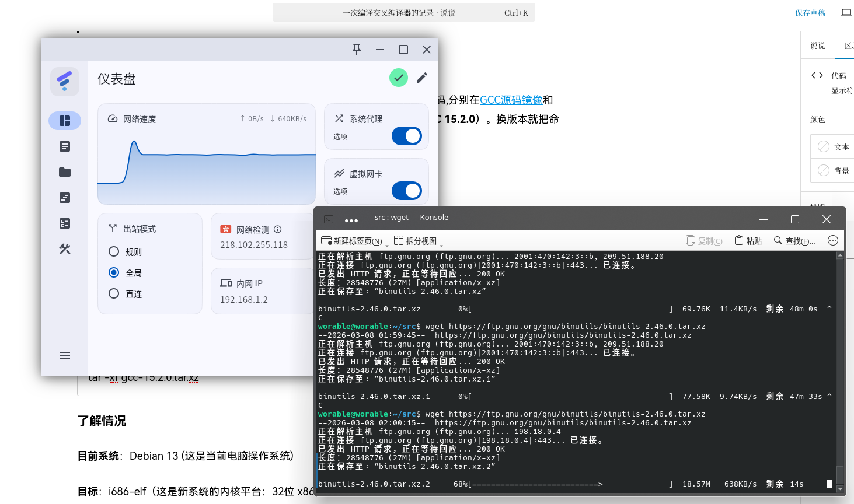
Task: Open 选项 under 系统代理
Action: [x=340, y=136]
